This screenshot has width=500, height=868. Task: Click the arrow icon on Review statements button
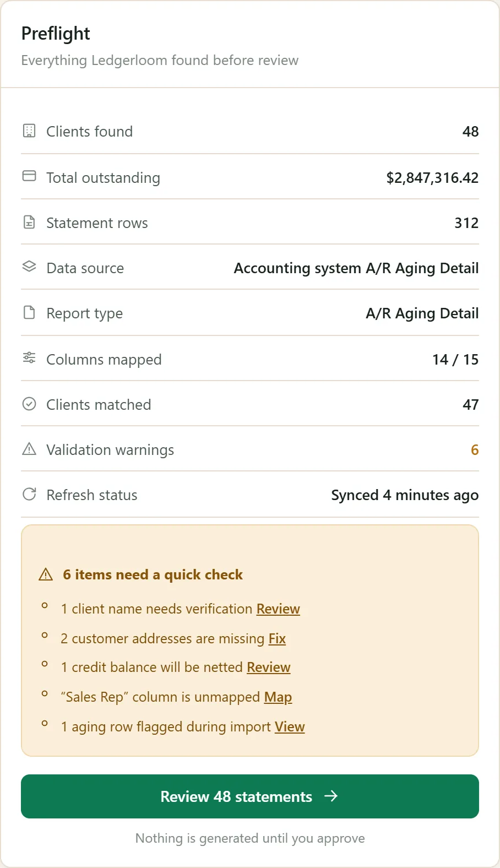pos(331,796)
